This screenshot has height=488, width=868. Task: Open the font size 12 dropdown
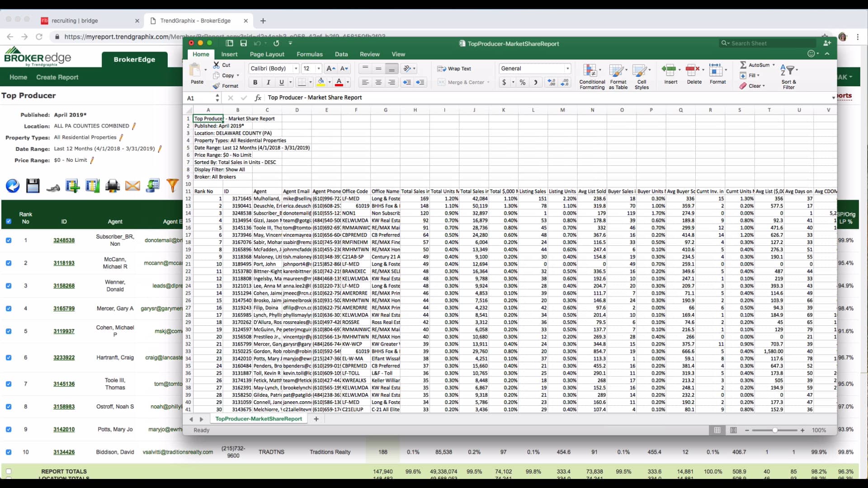click(319, 69)
